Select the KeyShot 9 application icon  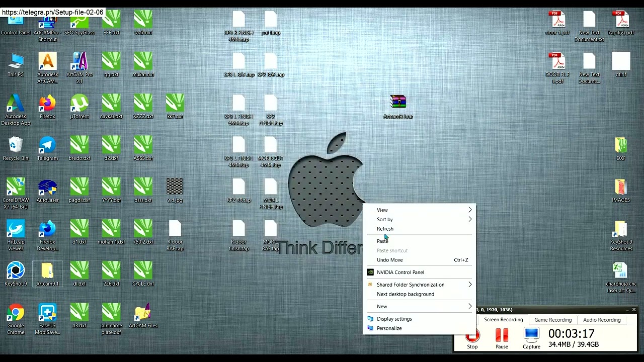click(x=16, y=274)
